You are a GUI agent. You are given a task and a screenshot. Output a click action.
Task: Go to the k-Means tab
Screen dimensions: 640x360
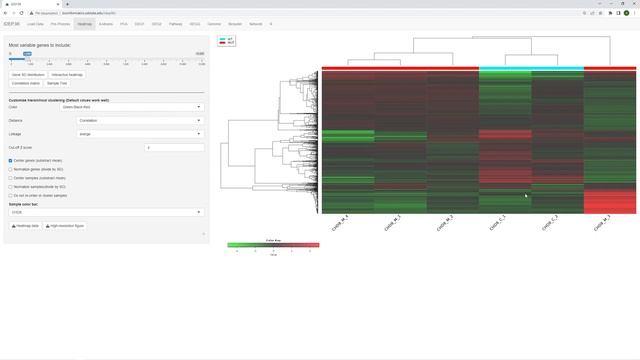(x=106, y=24)
